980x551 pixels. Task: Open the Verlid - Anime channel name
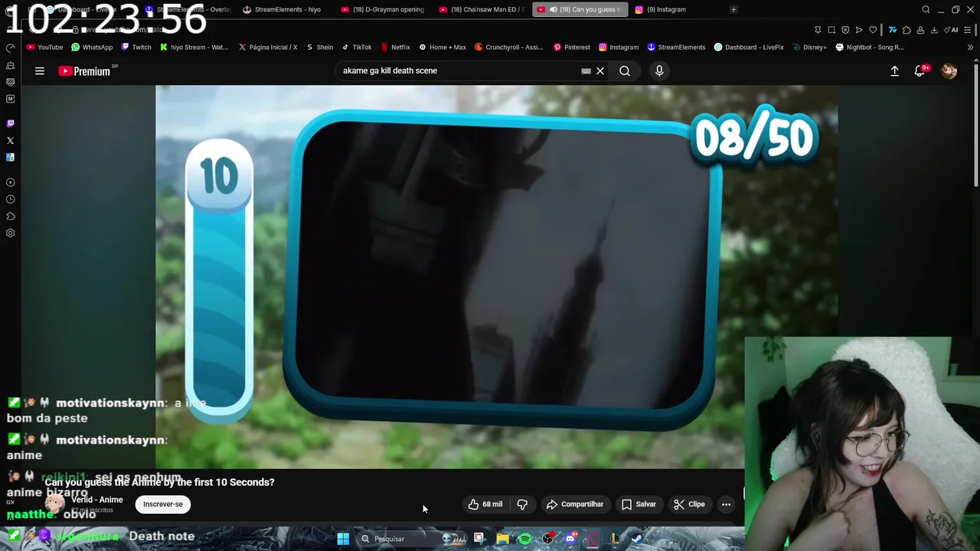[x=97, y=500]
